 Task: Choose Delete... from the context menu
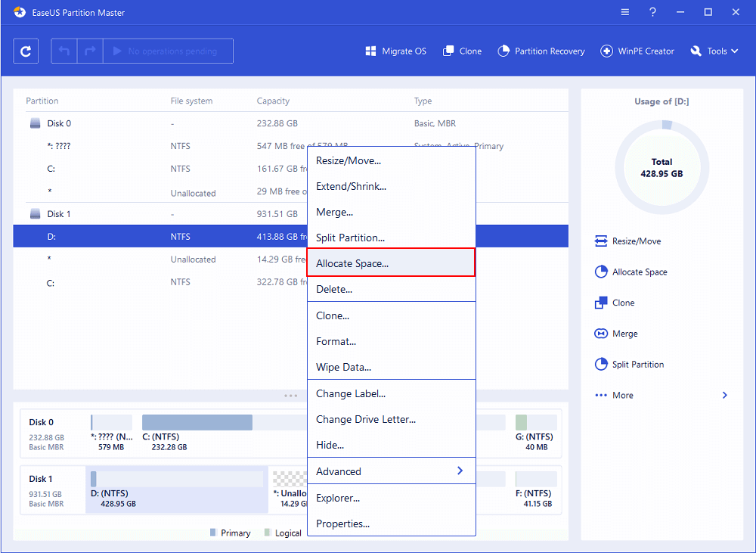point(392,289)
